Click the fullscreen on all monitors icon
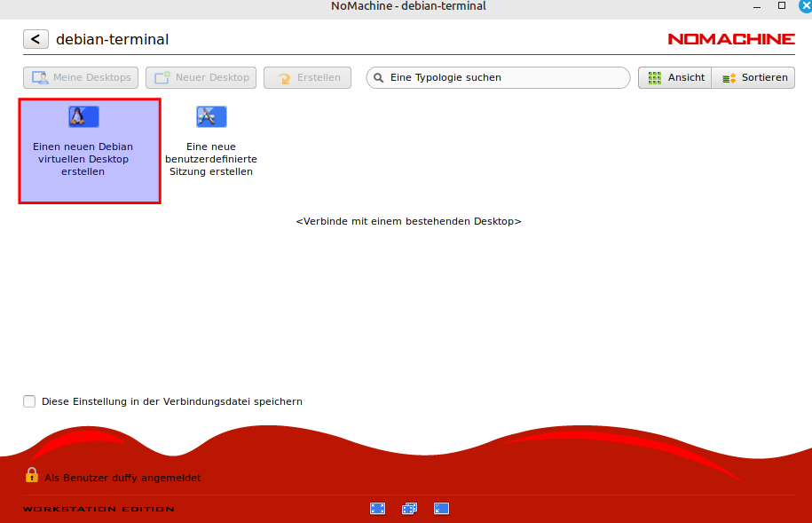Screen dimensions: 812x523 409,509
